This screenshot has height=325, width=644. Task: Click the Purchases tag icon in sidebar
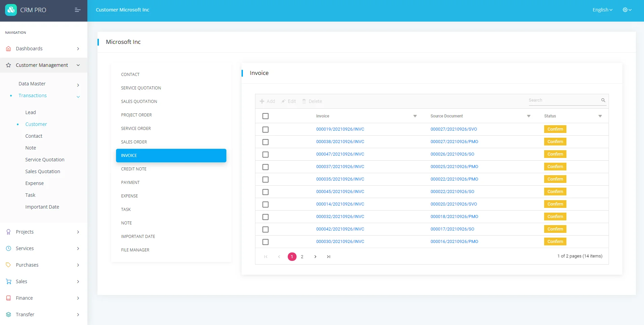point(8,265)
